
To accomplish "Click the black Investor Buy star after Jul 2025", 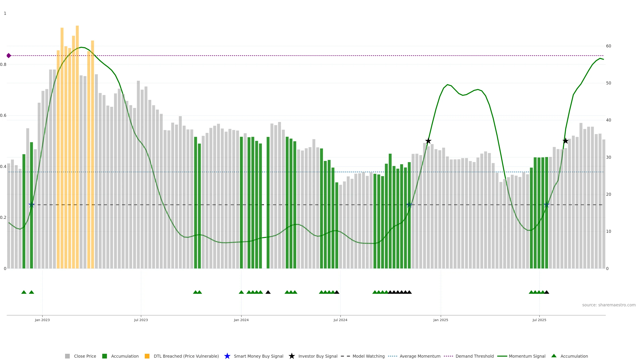I will [566, 141].
